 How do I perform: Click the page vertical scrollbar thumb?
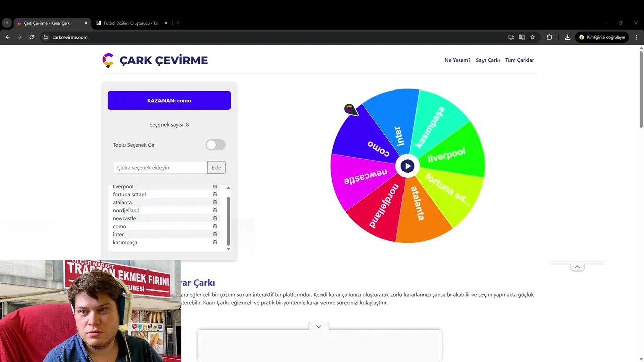pos(641,89)
